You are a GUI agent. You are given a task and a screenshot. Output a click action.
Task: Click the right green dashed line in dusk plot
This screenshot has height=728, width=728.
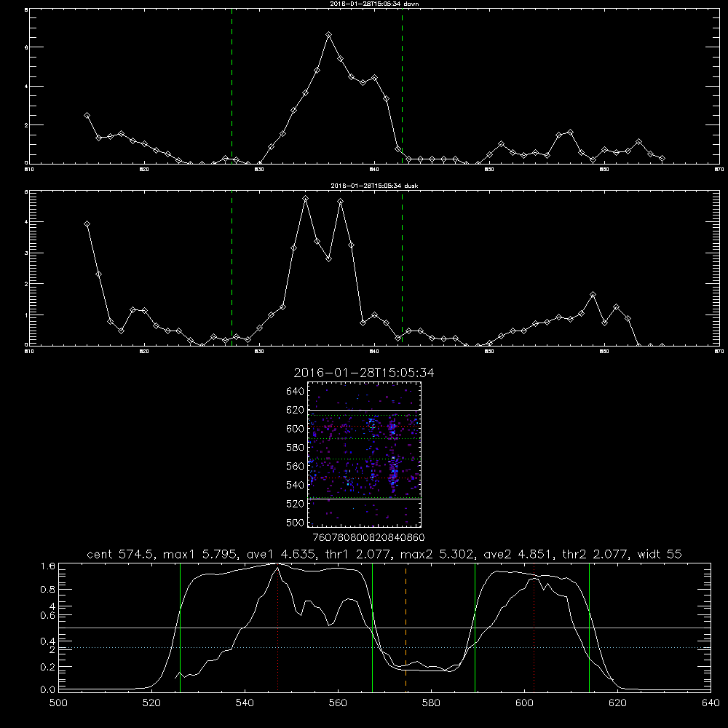tap(402, 268)
